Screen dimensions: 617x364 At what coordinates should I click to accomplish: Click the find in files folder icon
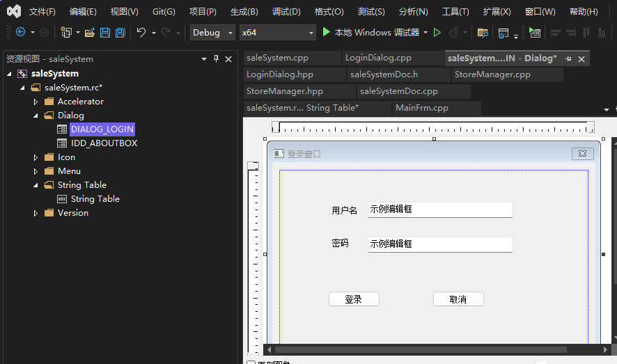coord(483,33)
